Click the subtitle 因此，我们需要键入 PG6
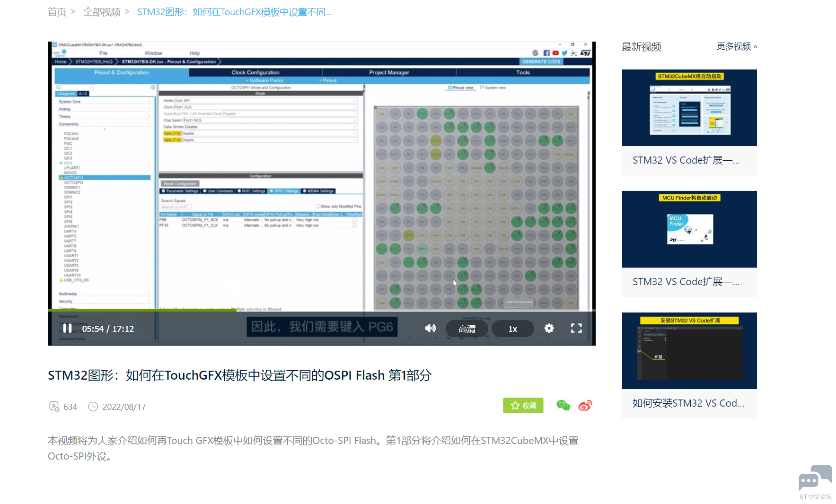The height and width of the screenshot is (504, 836). click(x=322, y=327)
